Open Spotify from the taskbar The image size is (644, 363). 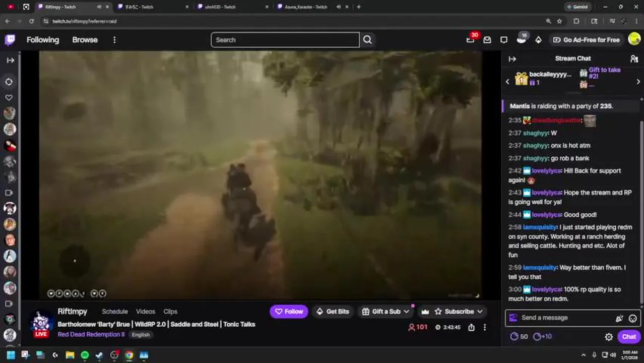[85, 355]
